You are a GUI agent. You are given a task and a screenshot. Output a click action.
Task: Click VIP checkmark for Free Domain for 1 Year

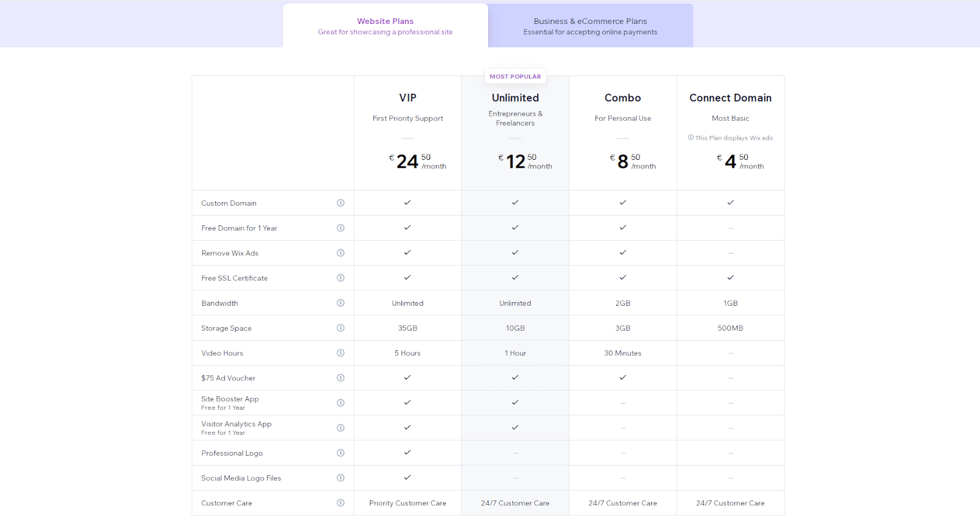pyautogui.click(x=407, y=227)
